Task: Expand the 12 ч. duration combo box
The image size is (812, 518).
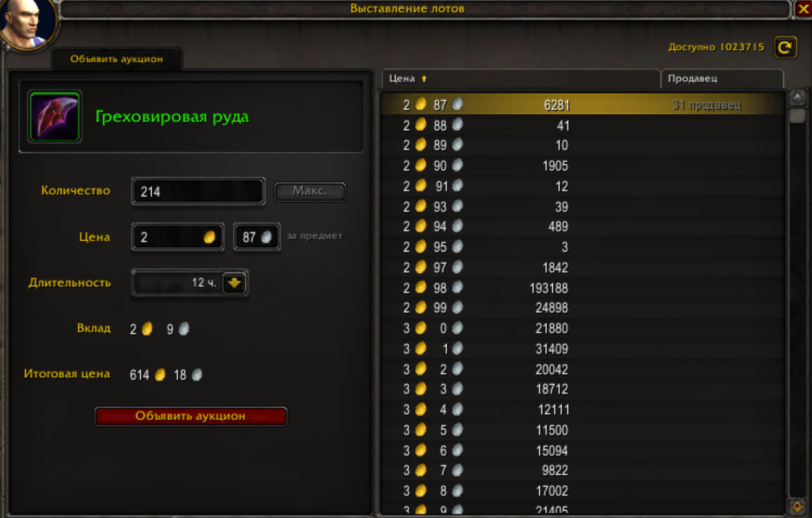Action: coord(190,282)
